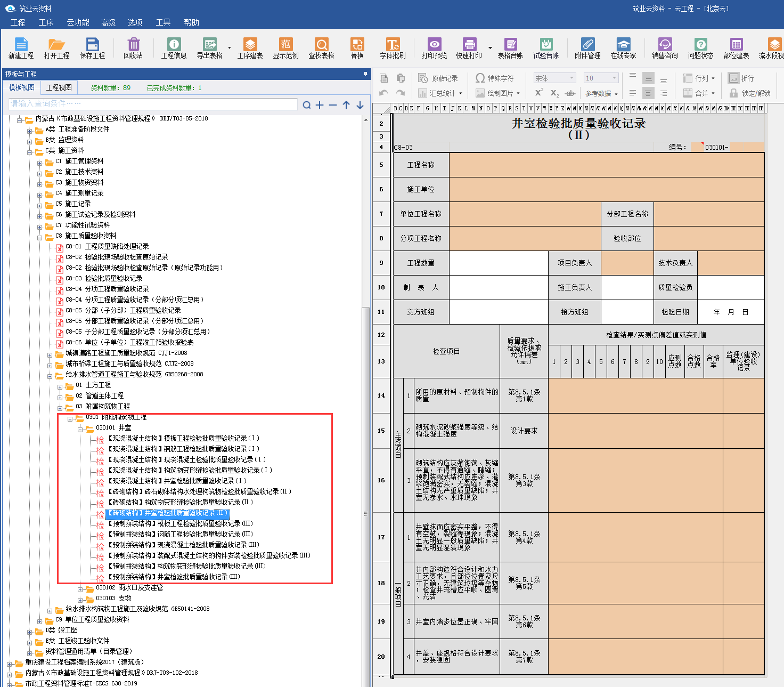Set horizontal center alignment
784x687 pixels.
[648, 93]
